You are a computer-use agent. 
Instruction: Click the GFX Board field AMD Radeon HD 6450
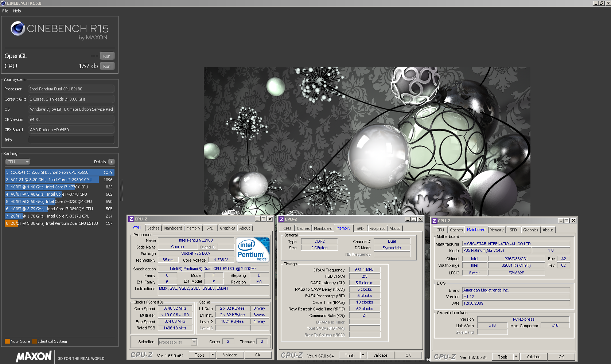point(71,130)
